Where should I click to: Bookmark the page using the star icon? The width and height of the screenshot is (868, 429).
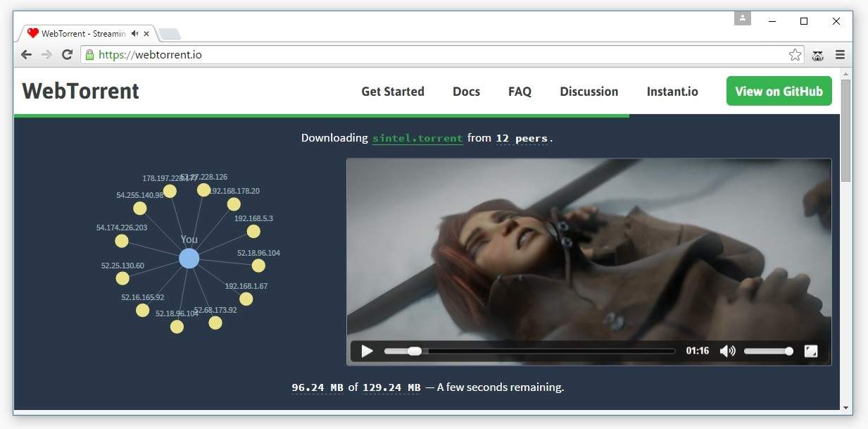coord(795,54)
